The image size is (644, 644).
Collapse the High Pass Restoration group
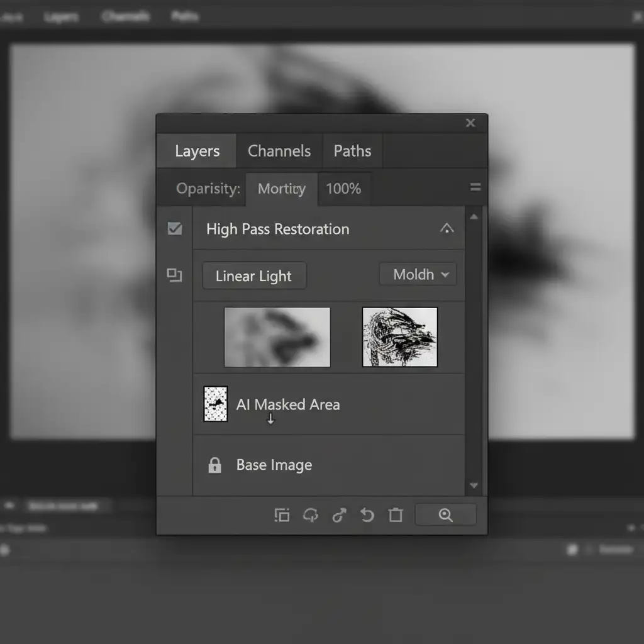pyautogui.click(x=447, y=229)
